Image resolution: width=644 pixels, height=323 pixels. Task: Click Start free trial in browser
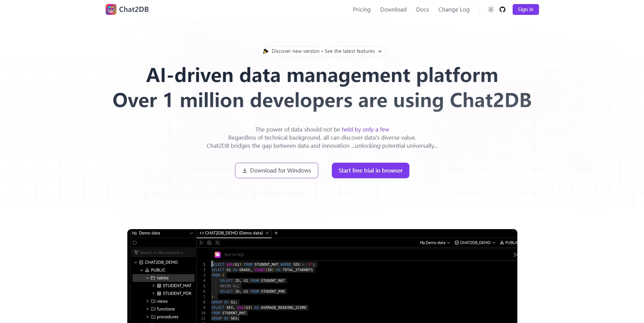370,170
